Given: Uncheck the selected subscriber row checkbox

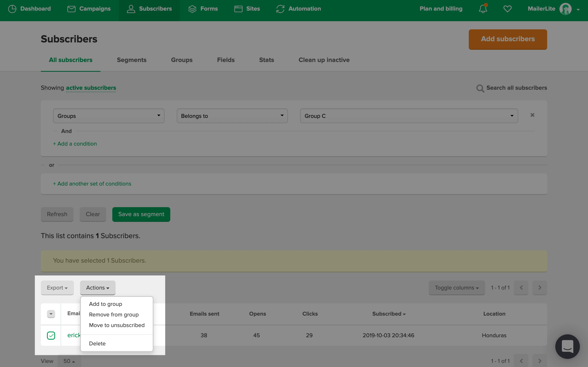Looking at the screenshot, I should pyautogui.click(x=51, y=335).
